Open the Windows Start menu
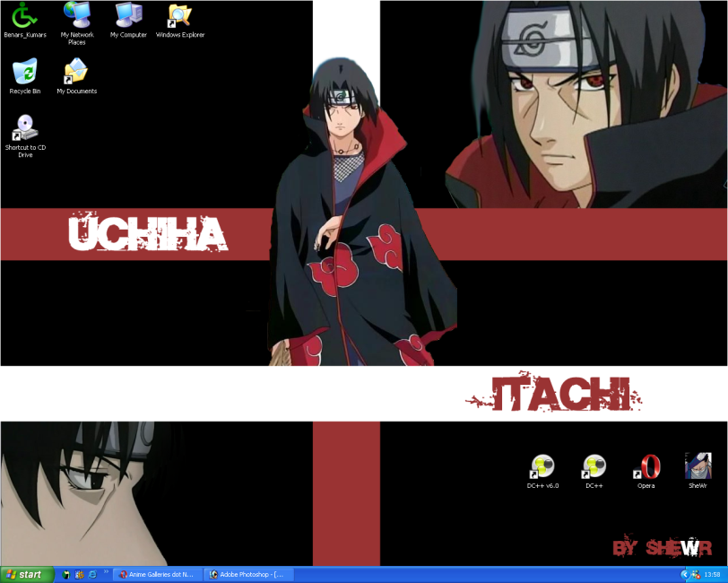Image resolution: width=728 pixels, height=583 pixels. (25, 575)
